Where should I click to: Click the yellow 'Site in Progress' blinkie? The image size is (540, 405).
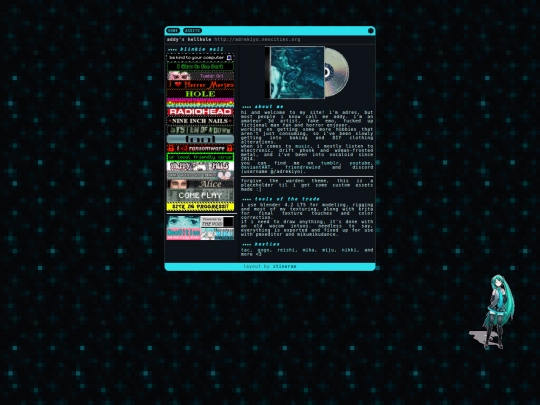pyautogui.click(x=200, y=207)
